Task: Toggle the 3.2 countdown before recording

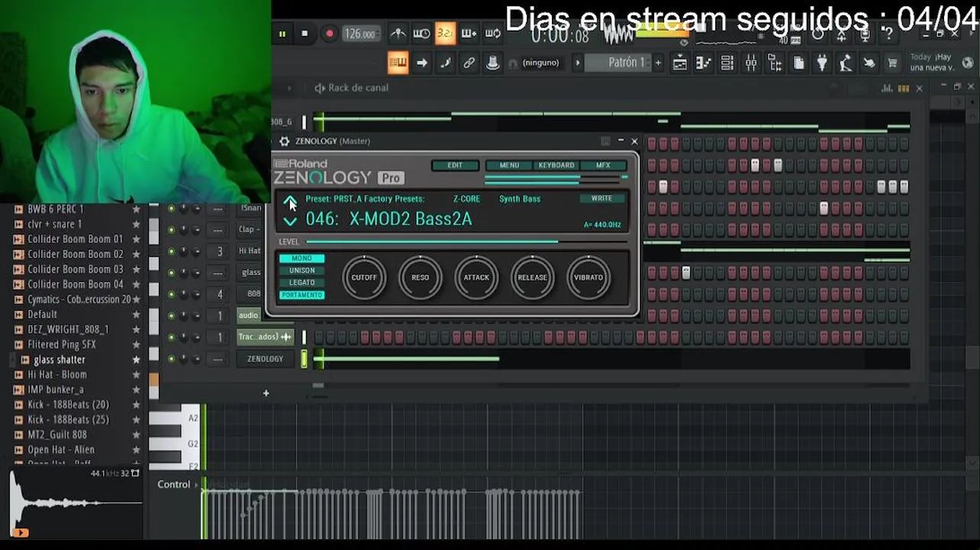Action: click(445, 34)
